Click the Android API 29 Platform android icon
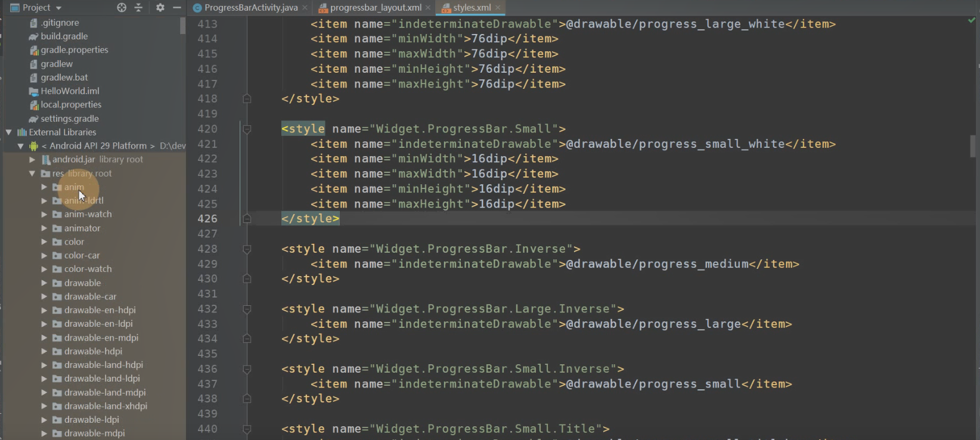980x440 pixels. click(x=33, y=146)
